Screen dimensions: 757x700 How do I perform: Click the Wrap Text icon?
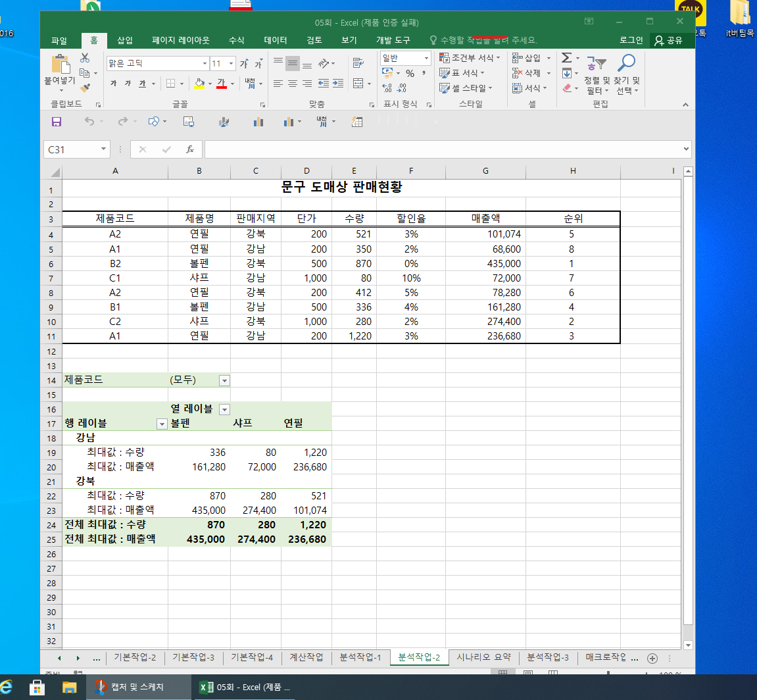coord(358,63)
